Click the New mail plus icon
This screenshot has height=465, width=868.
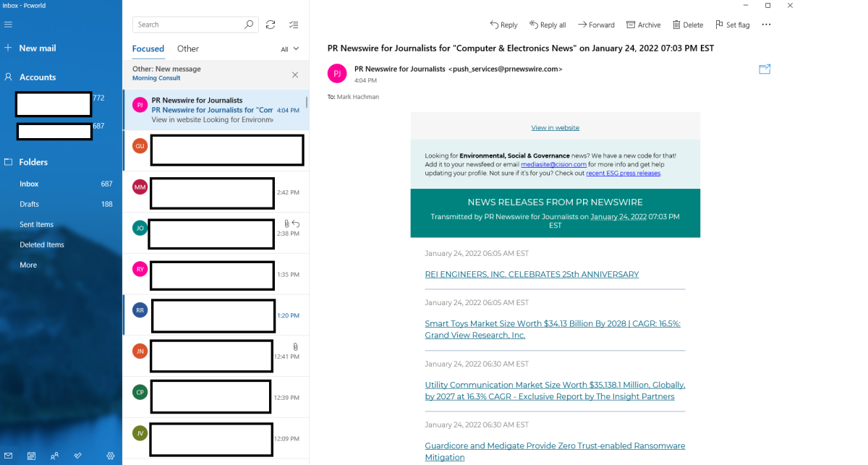9,48
